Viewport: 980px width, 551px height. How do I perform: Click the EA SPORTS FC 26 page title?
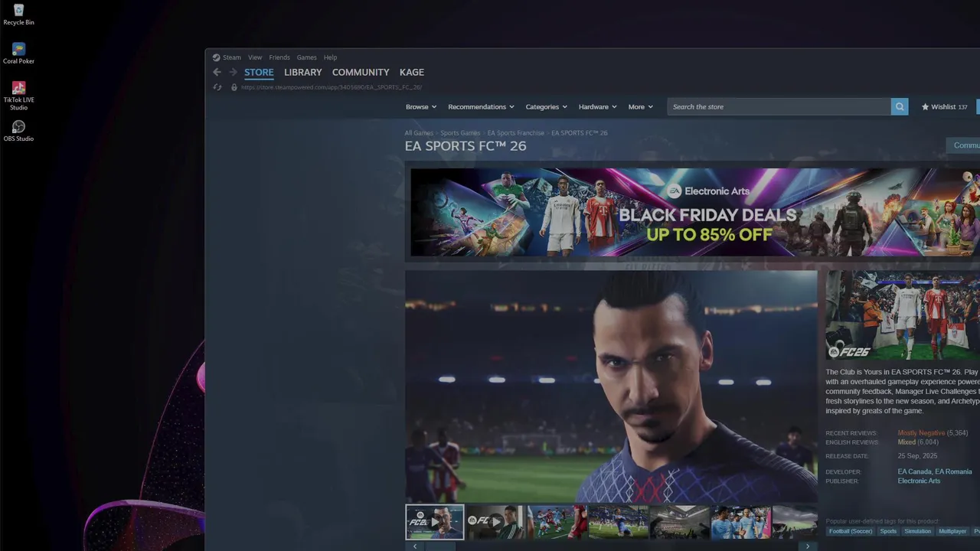tap(465, 146)
